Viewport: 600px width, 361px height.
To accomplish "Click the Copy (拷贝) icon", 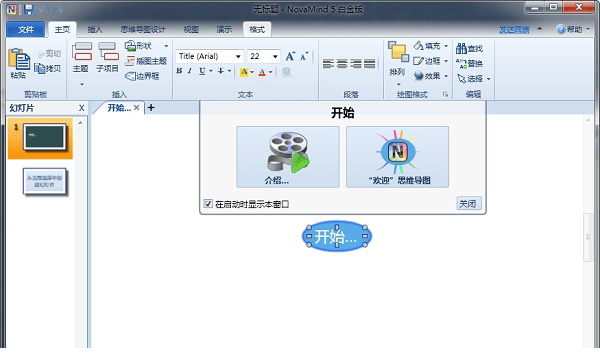I will coord(39,69).
